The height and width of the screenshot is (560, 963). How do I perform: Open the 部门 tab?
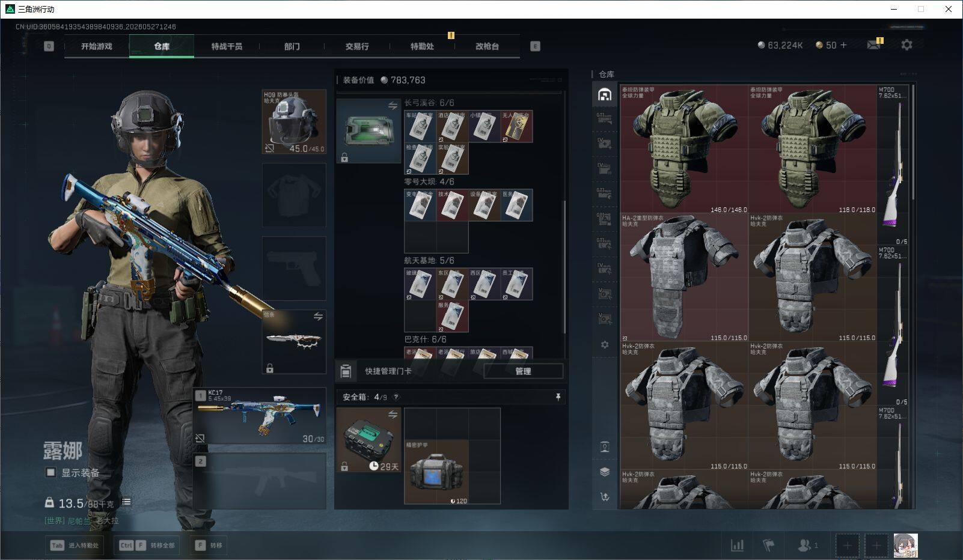292,46
